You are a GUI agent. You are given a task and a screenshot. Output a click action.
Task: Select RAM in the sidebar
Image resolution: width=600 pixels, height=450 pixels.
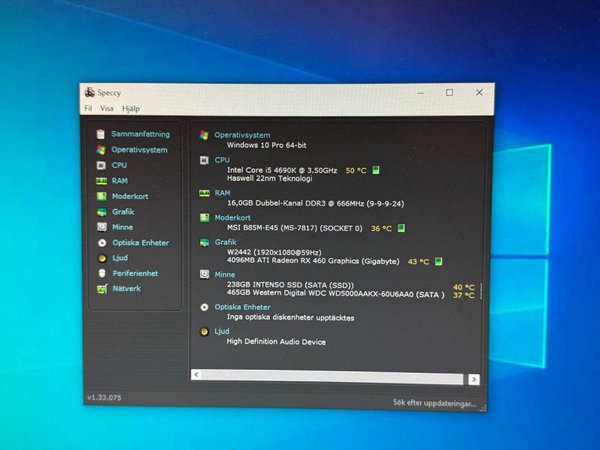coord(120,181)
